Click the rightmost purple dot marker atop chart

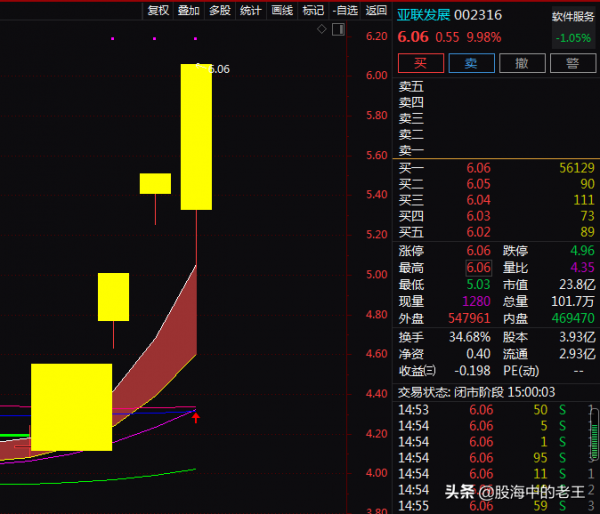point(196,39)
